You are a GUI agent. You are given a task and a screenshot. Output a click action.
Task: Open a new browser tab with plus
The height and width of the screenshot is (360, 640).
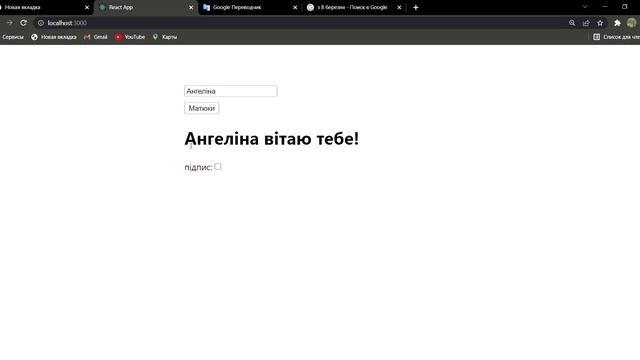pos(416,7)
